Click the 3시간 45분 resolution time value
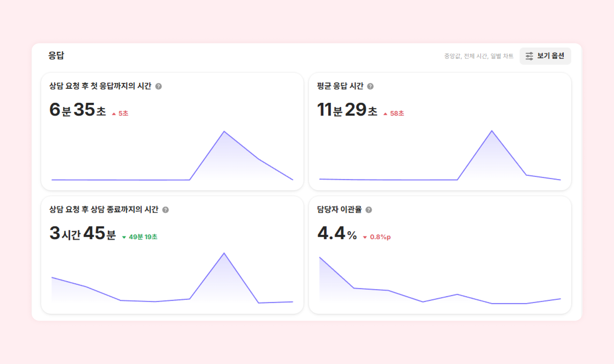614x364 pixels. 82,233
